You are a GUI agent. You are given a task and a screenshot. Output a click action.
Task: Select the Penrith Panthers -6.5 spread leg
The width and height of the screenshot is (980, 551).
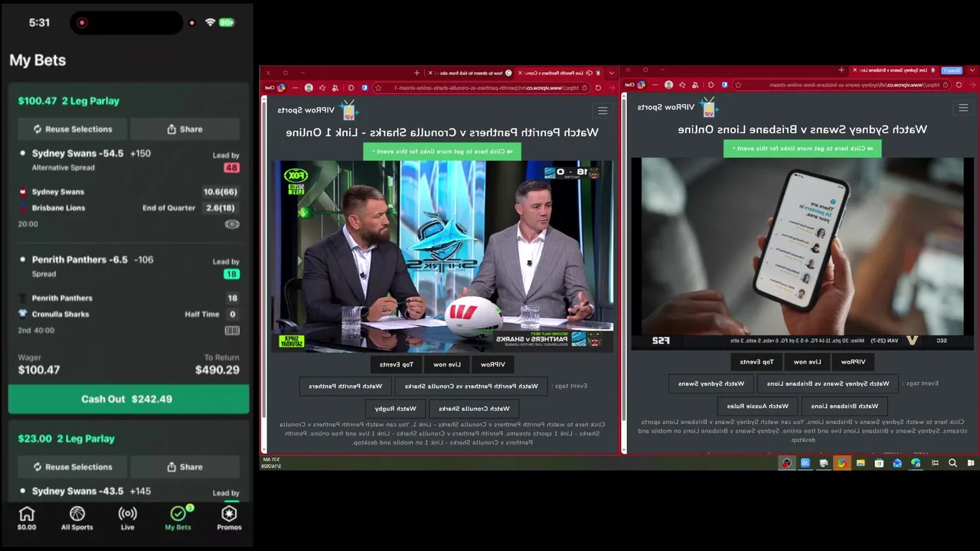point(129,266)
